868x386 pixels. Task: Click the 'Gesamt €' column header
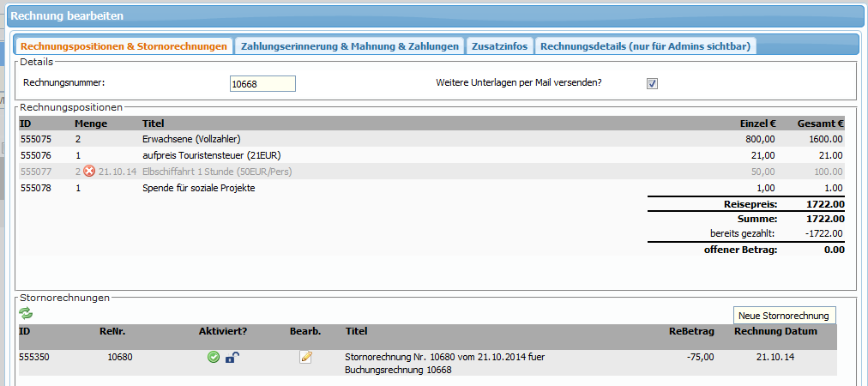point(820,124)
